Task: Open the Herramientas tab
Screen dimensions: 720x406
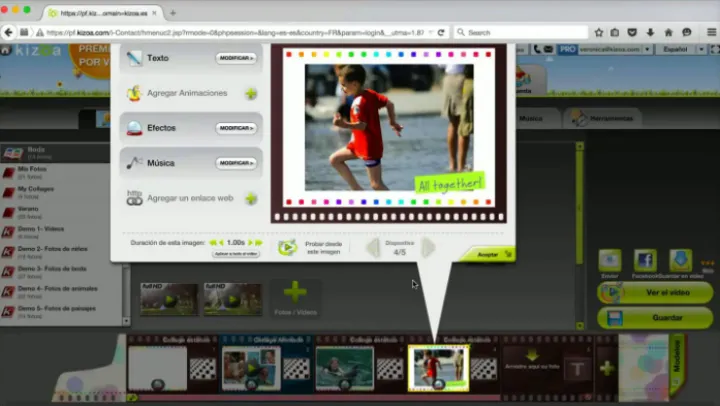Action: pyautogui.click(x=606, y=118)
